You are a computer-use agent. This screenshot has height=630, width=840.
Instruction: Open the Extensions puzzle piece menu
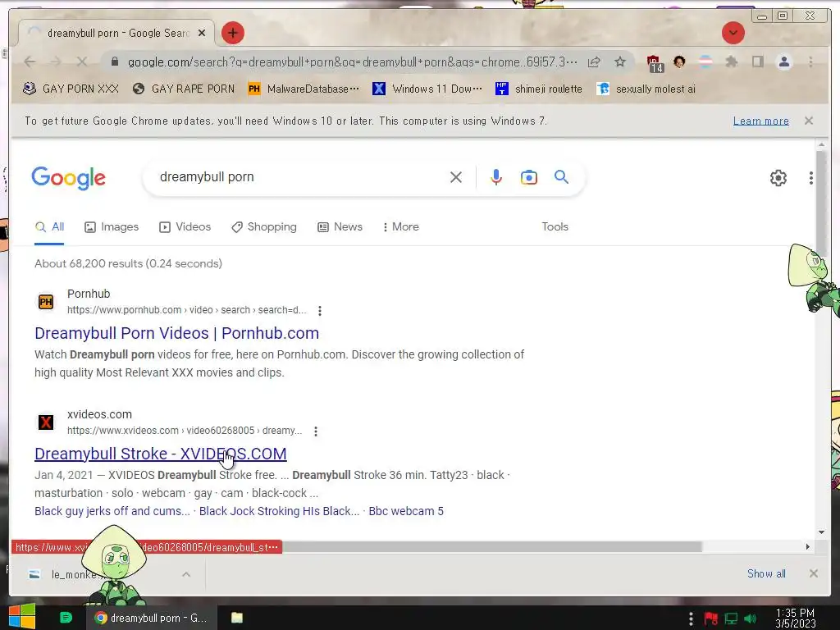coord(731,62)
